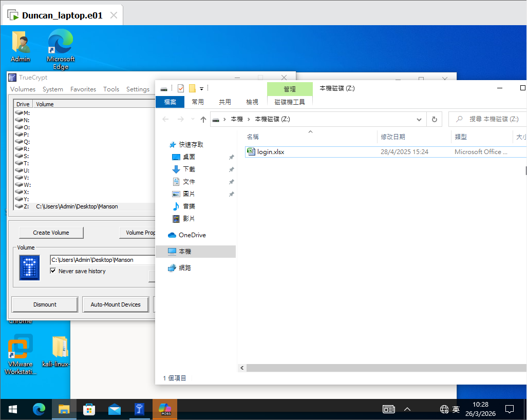Click the Explorer back arrow

[165, 119]
